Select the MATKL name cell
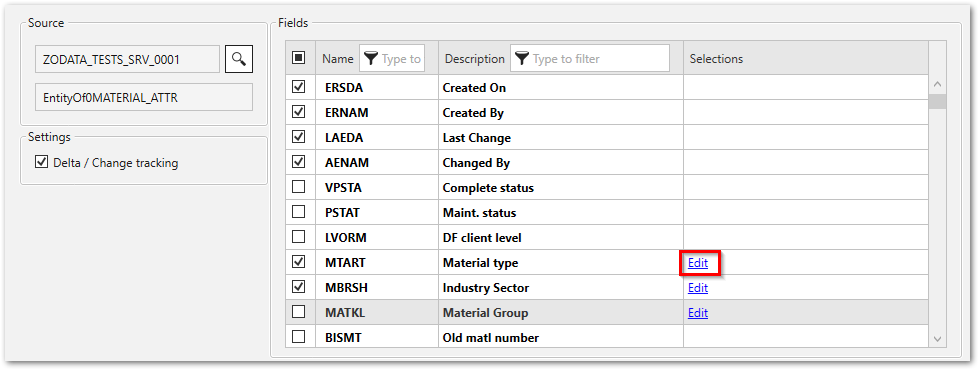Image resolution: width=979 pixels, height=370 pixels. coord(376,313)
